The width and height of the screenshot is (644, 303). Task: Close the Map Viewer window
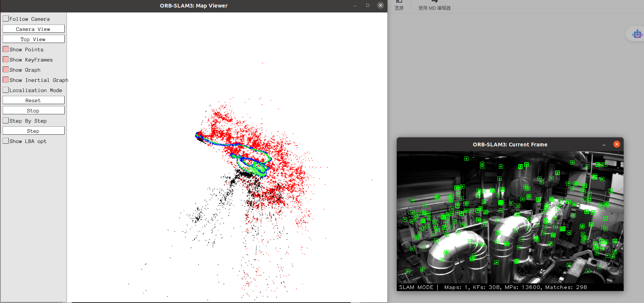pyautogui.click(x=381, y=5)
